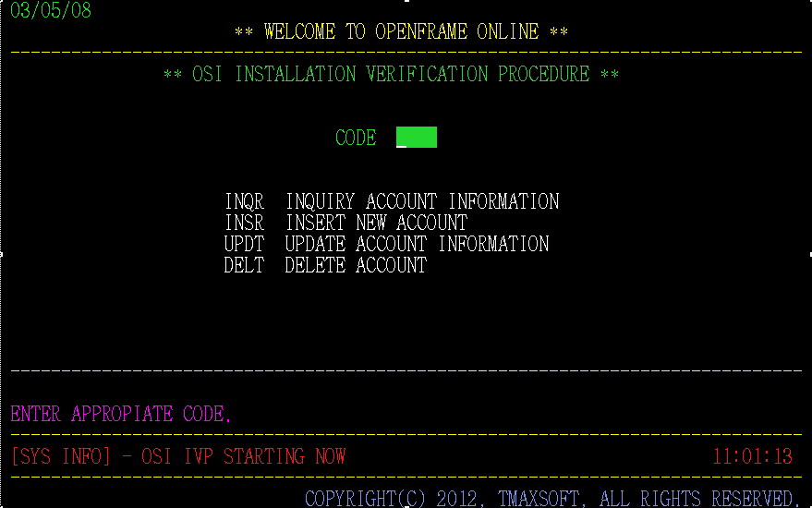
Task: Click the 11:01:13 clock display
Action: pyautogui.click(x=752, y=456)
